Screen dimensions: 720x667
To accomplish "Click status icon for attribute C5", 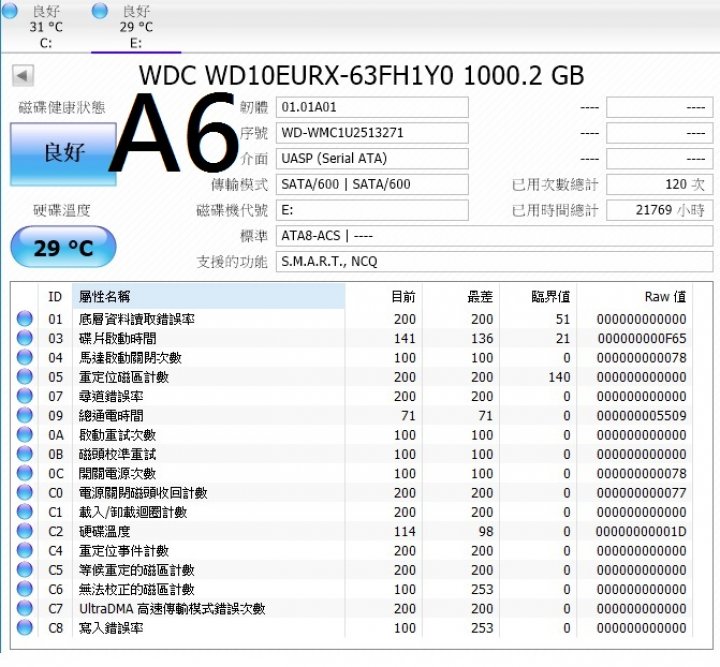I will (25, 569).
